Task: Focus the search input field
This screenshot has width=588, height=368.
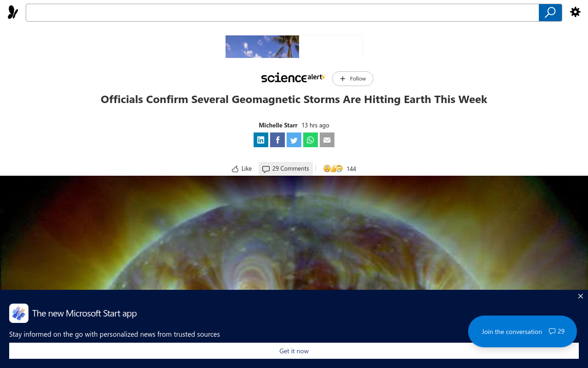Action: 282,12
